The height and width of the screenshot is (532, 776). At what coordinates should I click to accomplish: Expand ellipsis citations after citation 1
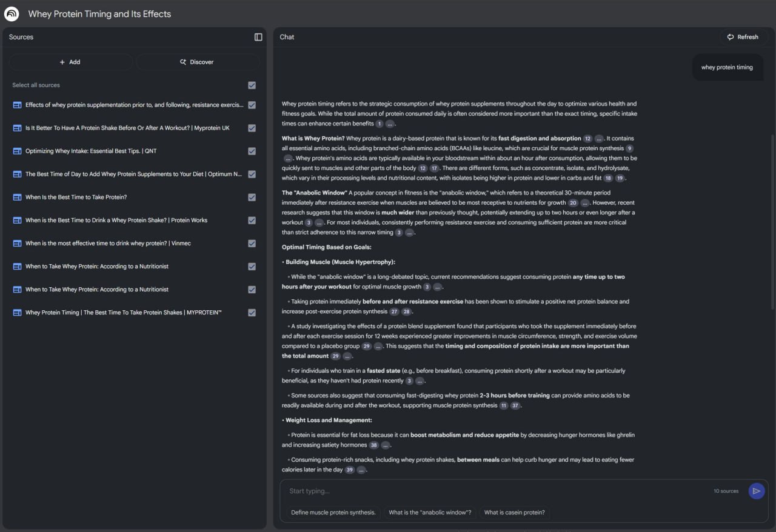pos(390,124)
